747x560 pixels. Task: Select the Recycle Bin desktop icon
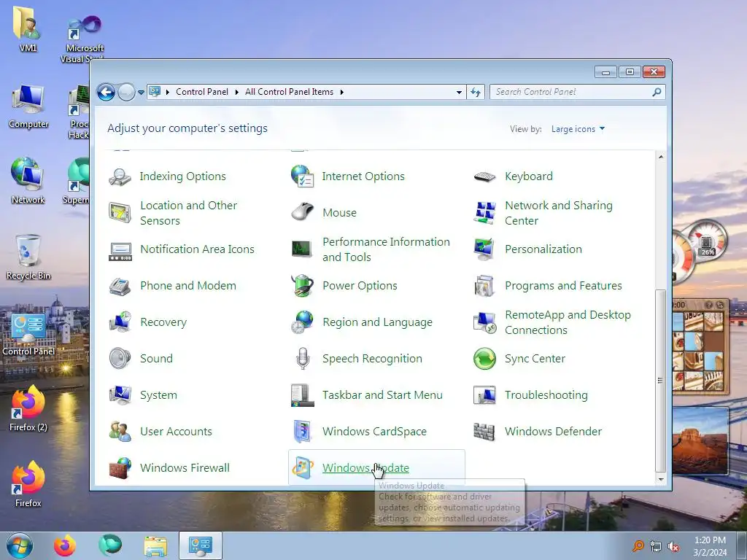pos(28,257)
